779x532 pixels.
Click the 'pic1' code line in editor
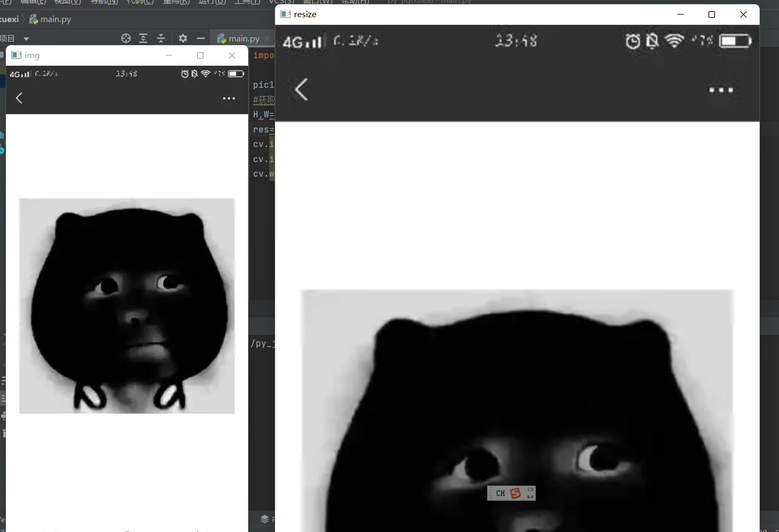coord(264,85)
